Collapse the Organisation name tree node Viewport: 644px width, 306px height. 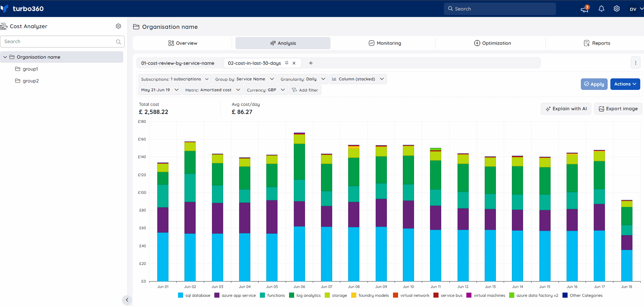(x=5, y=57)
